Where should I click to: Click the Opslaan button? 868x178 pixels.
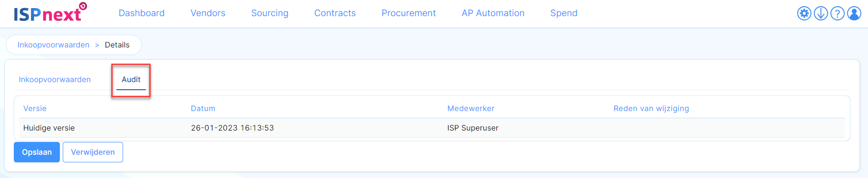pyautogui.click(x=37, y=152)
